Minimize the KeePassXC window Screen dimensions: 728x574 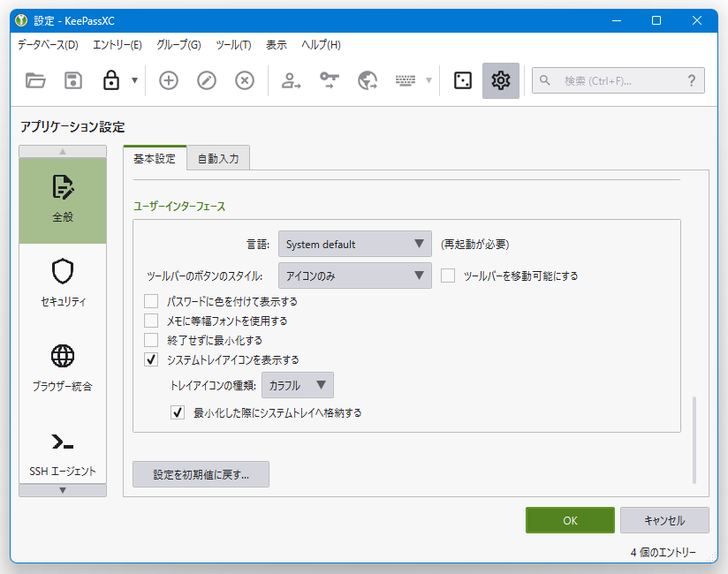[617, 20]
